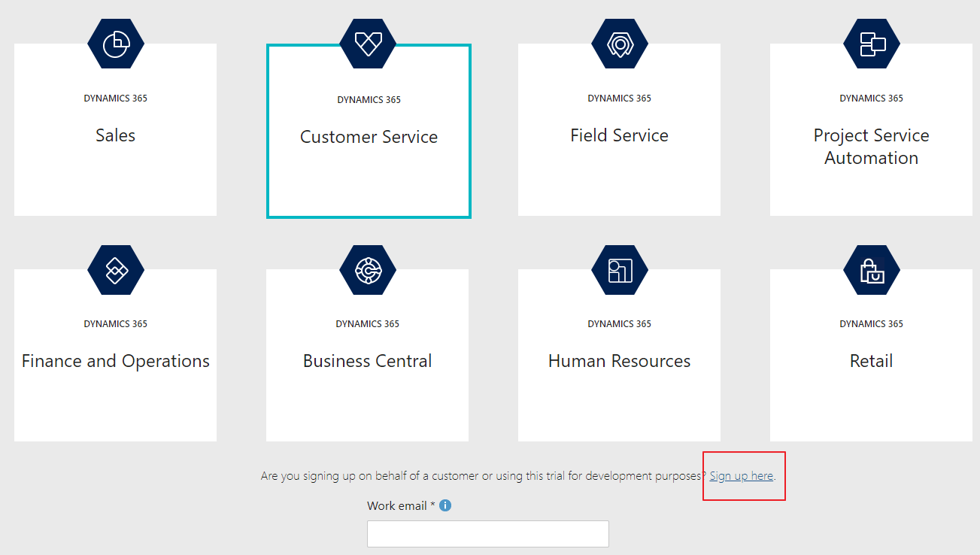Click the DYNAMICS 365 label on Sales tile

click(115, 98)
